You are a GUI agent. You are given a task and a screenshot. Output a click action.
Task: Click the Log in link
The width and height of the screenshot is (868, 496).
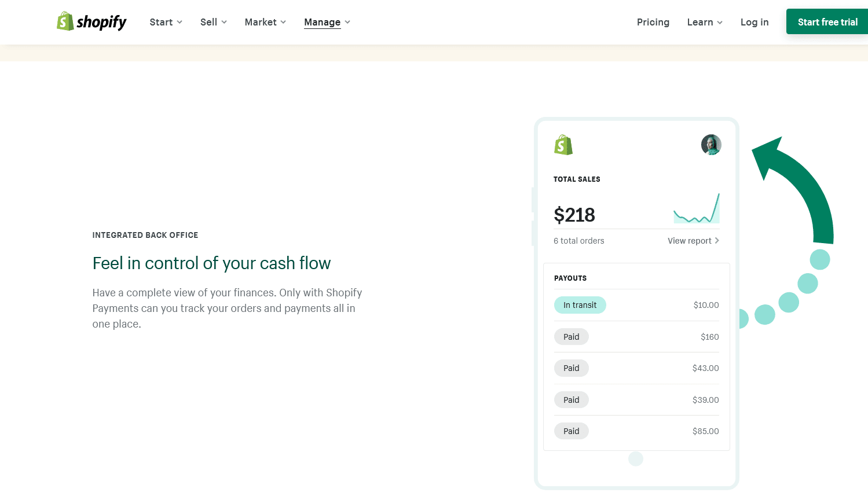pos(755,22)
